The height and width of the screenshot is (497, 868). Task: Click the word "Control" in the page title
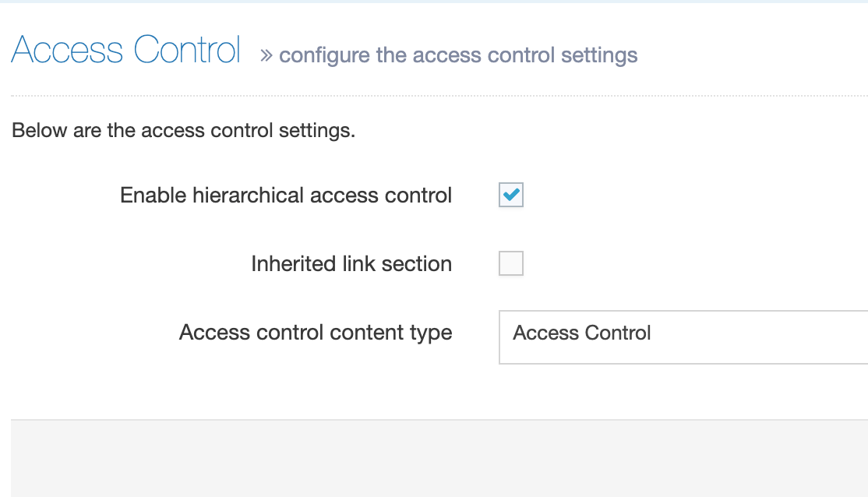[187, 51]
